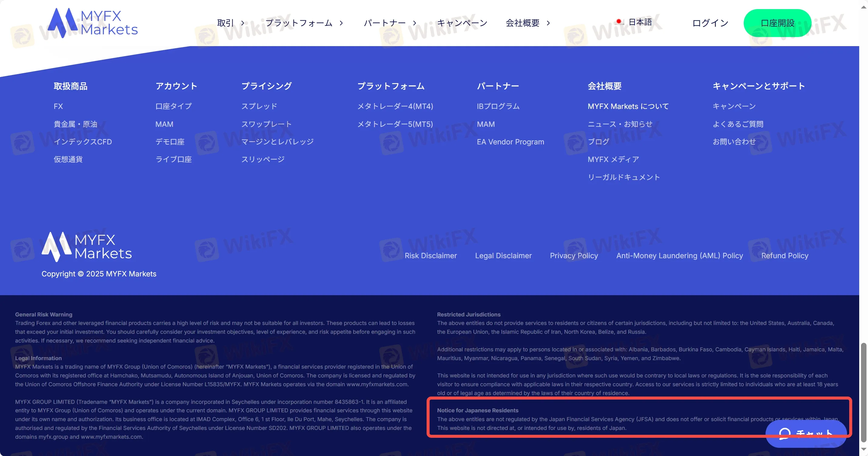This screenshot has height=456, width=868.
Task: Open MYFX Markets について link
Action: pyautogui.click(x=628, y=106)
